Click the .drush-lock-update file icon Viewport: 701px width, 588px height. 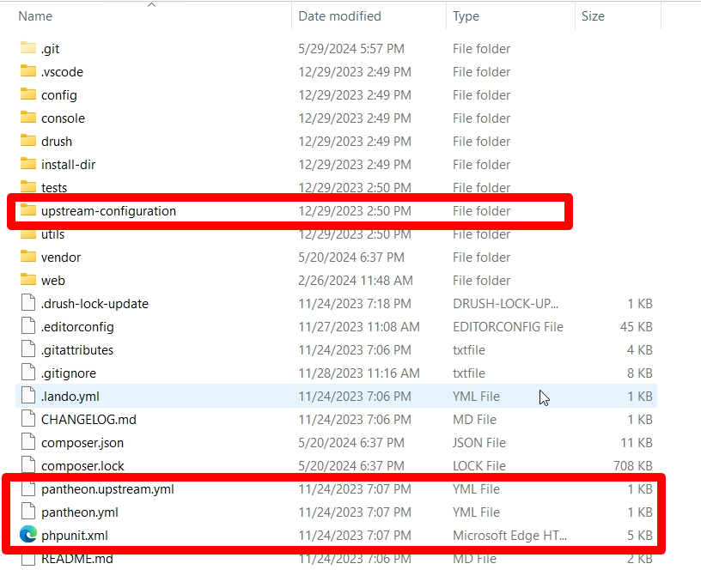tap(28, 303)
